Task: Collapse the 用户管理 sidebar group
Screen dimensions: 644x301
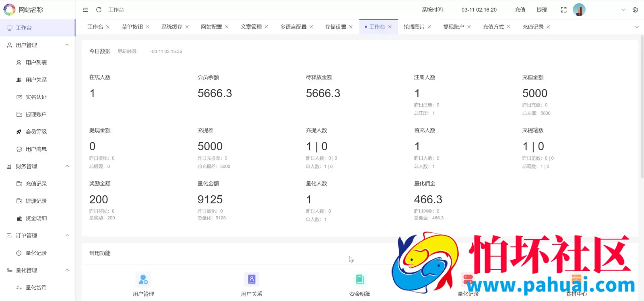Action: [37, 45]
